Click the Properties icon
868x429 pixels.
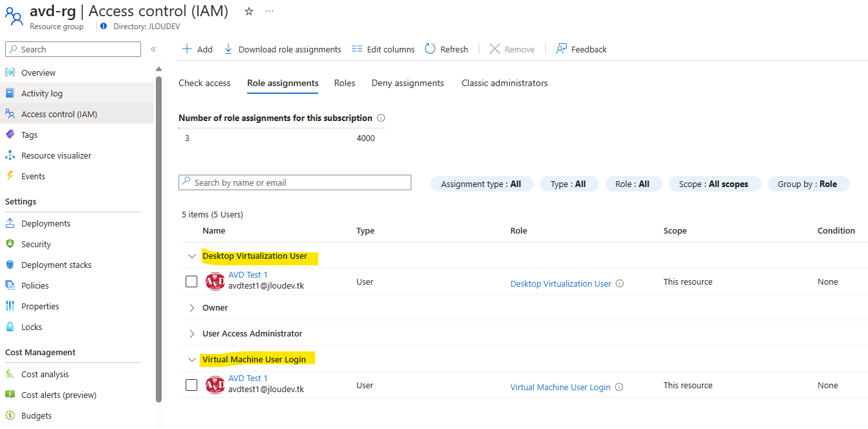pos(10,306)
